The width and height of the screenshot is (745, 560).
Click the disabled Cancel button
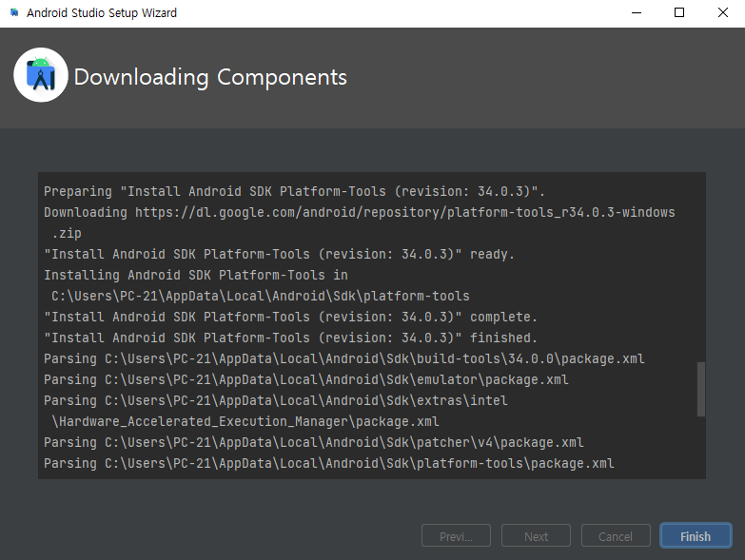click(616, 536)
